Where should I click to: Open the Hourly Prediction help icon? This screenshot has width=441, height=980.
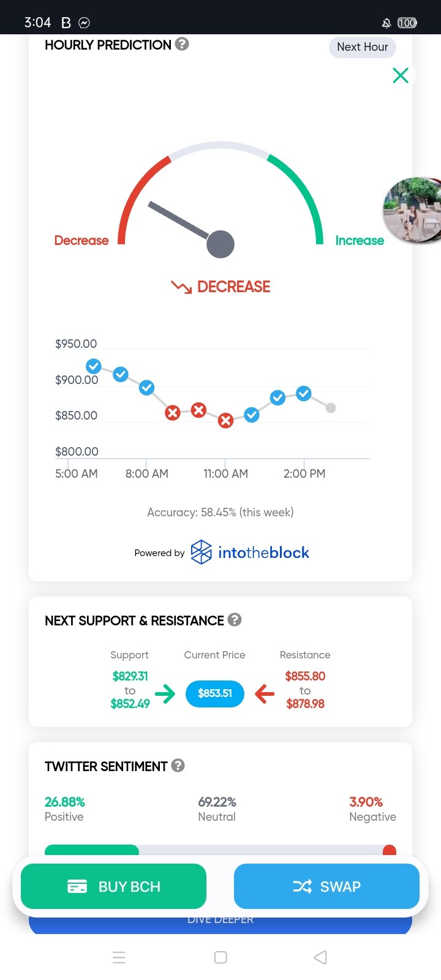[182, 44]
